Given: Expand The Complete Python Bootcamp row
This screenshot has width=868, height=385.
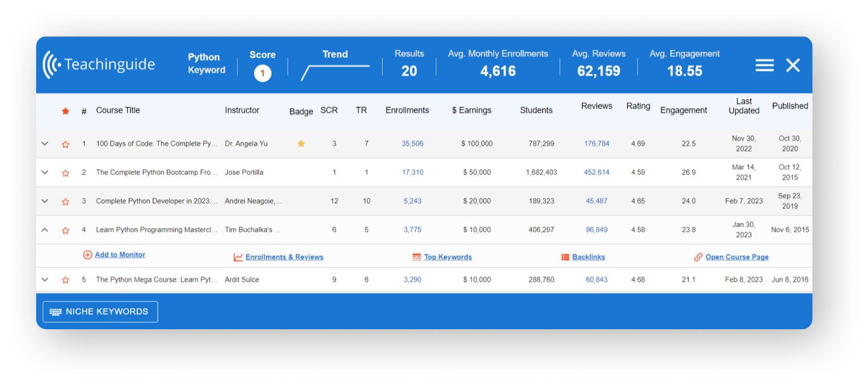Looking at the screenshot, I should pos(45,172).
